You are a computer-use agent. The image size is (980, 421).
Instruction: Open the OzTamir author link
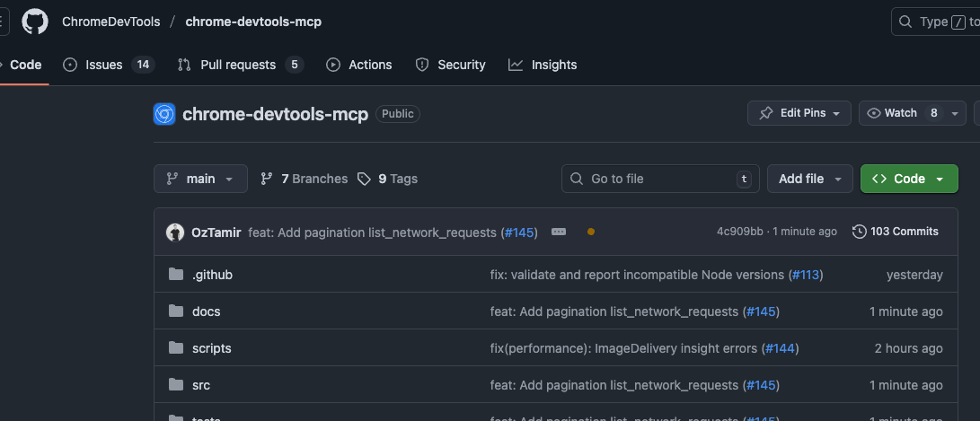[216, 232]
